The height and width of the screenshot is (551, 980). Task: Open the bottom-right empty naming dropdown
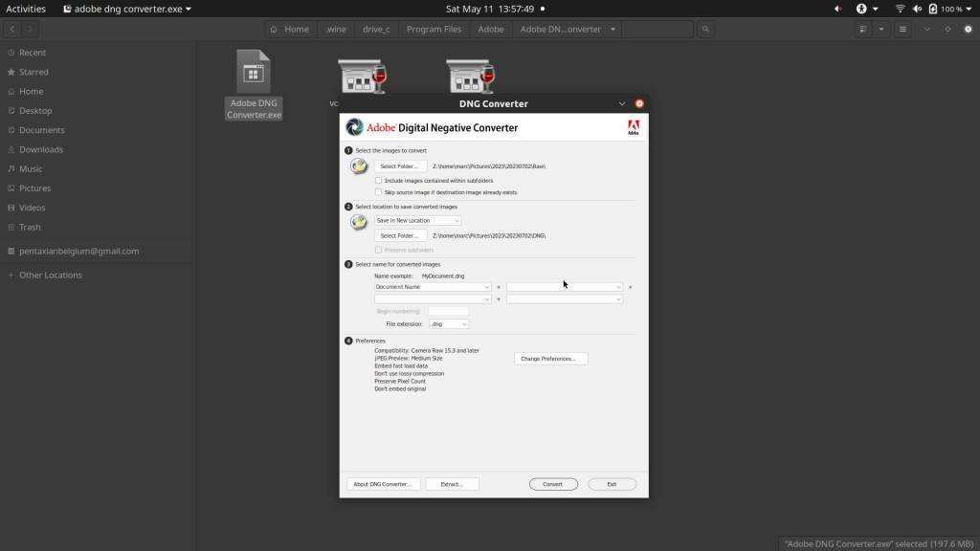tap(565, 299)
